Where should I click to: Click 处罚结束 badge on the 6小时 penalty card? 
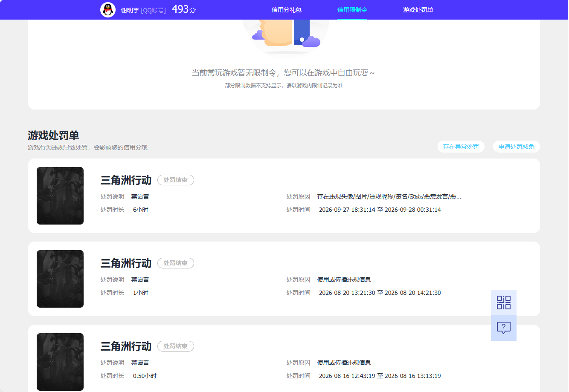pyautogui.click(x=176, y=180)
